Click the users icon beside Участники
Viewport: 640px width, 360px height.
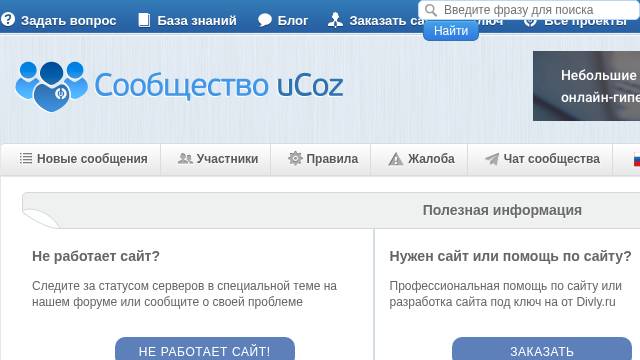pos(185,158)
